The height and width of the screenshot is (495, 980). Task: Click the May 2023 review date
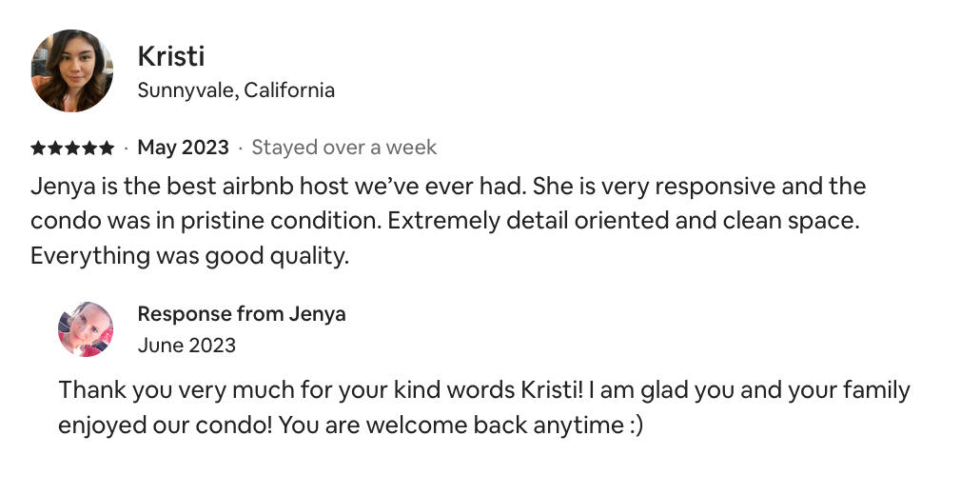click(x=183, y=148)
